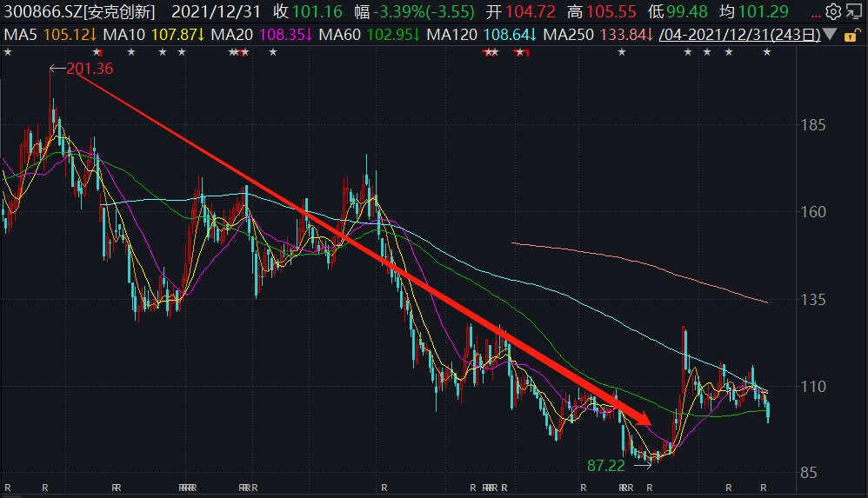Image resolution: width=868 pixels, height=498 pixels.
Task: Select the MA20 108.35 indicator label
Action: pyautogui.click(x=262, y=35)
